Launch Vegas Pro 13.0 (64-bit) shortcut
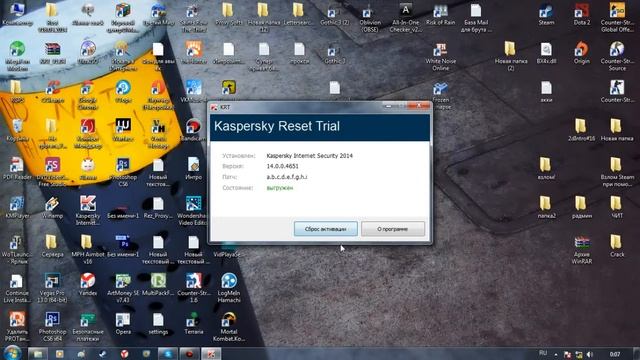Viewport: 640px width, 360px height. point(52,288)
